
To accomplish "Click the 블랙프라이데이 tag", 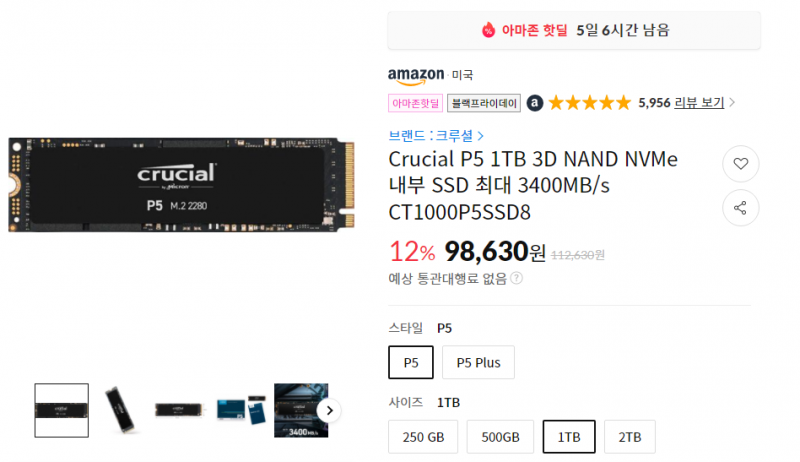I will [x=484, y=103].
